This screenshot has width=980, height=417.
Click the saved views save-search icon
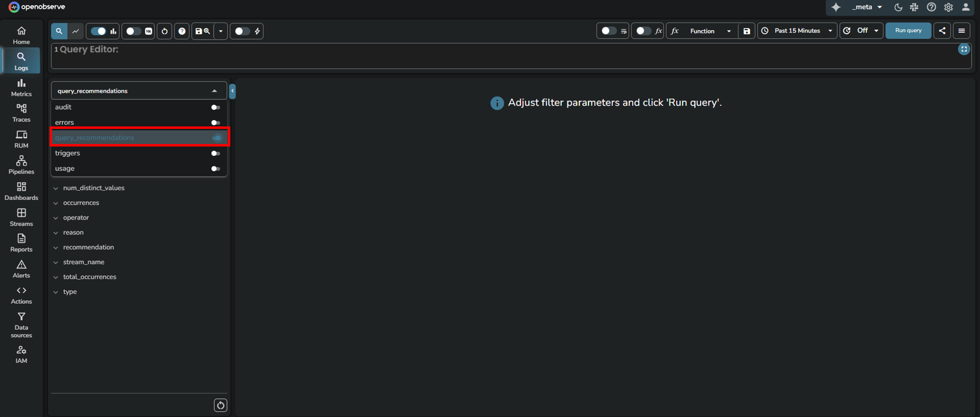[x=203, y=31]
